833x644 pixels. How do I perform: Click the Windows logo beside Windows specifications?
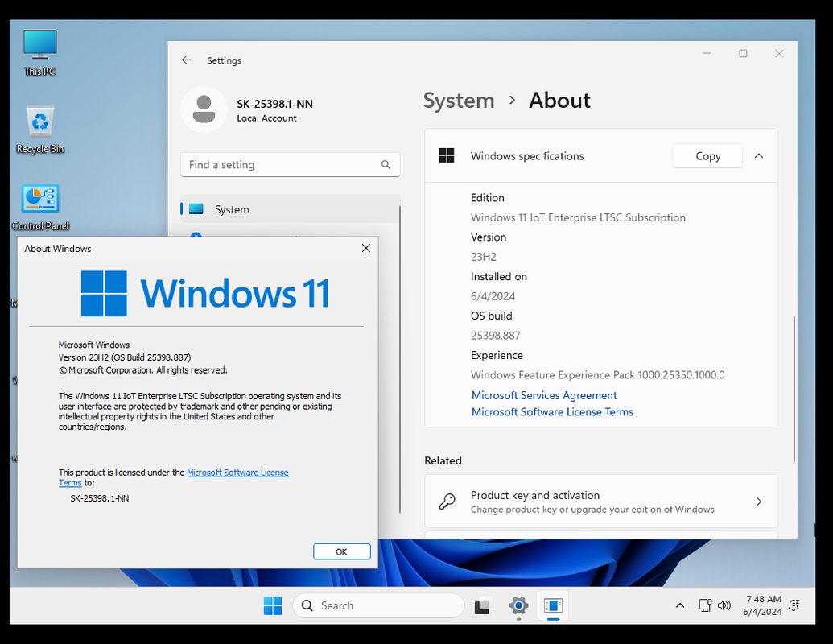pos(447,155)
